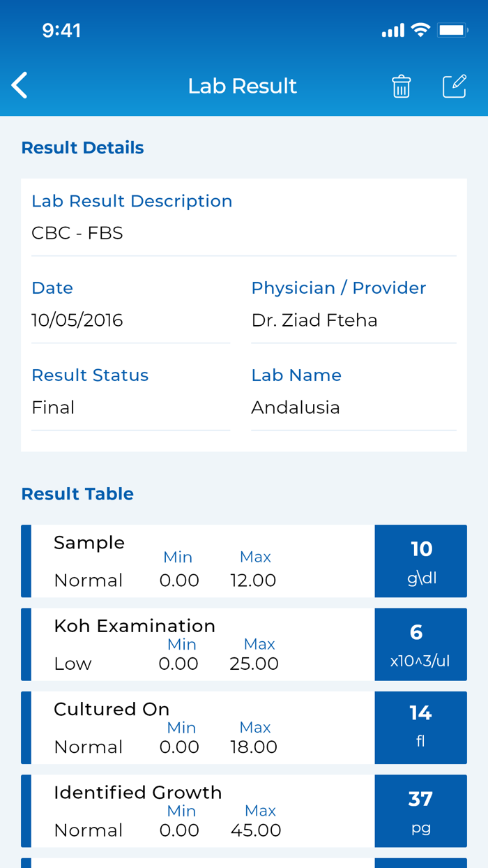Screen dimensions: 488x868
Task: Tap the Wi-Fi status icon
Action: pos(420,30)
